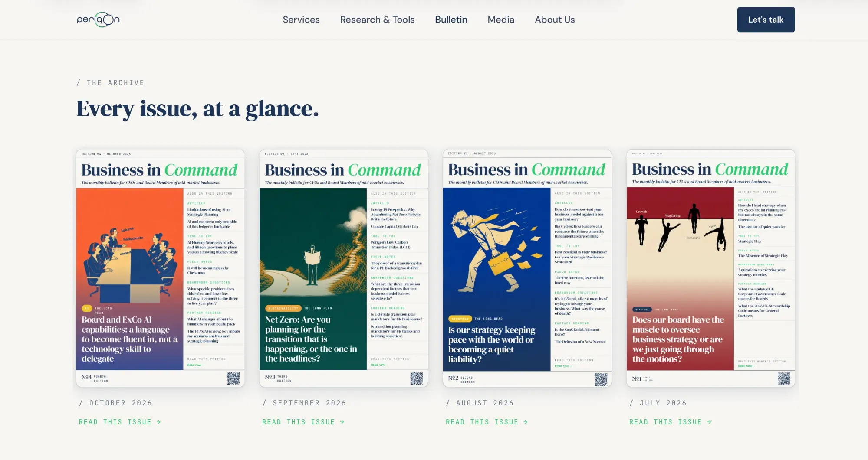The image size is (868, 460).
Task: Click the QR code on the No4 edition cover
Action: (233, 378)
